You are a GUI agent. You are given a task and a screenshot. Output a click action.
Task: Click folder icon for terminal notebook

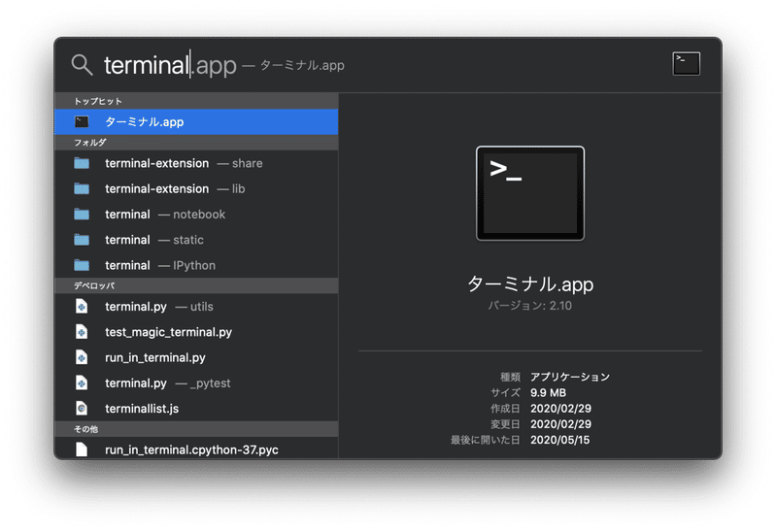82,214
